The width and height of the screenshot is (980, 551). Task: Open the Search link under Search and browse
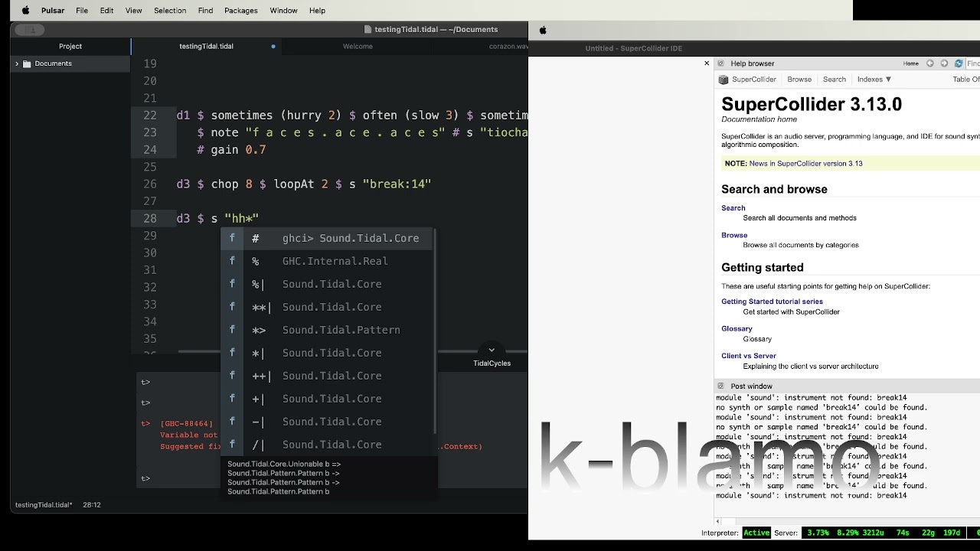(x=733, y=208)
